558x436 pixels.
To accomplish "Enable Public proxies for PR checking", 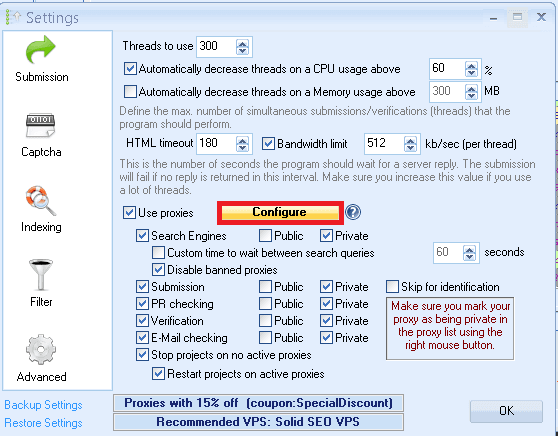I will 265,304.
